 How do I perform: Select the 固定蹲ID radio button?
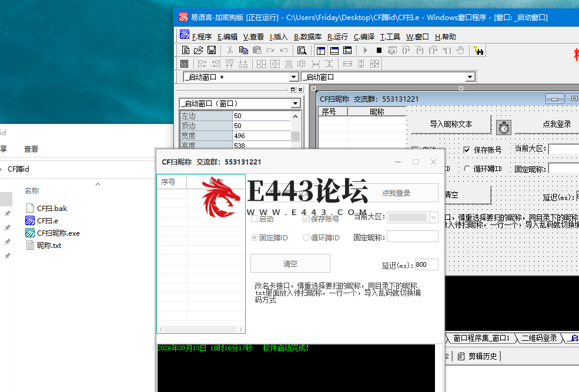coord(255,237)
